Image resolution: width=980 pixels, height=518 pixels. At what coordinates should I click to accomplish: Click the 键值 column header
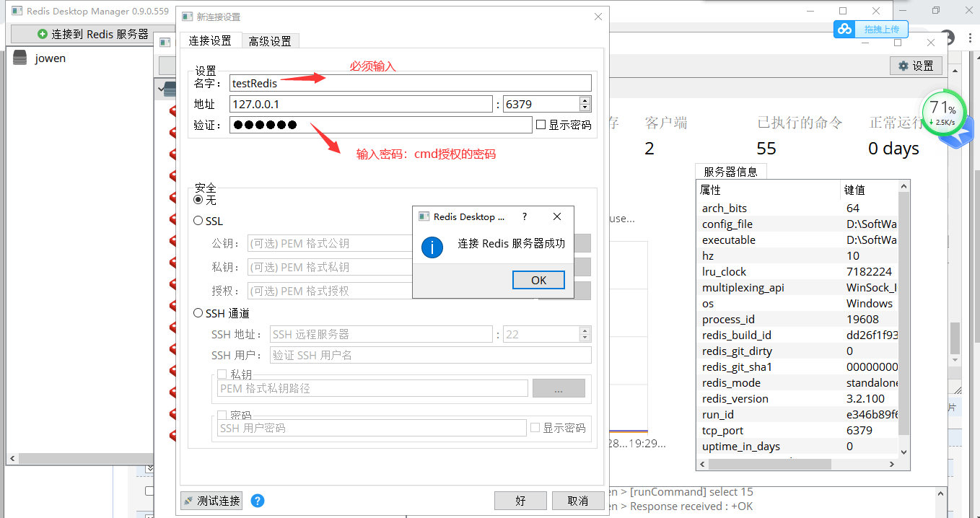(870, 190)
